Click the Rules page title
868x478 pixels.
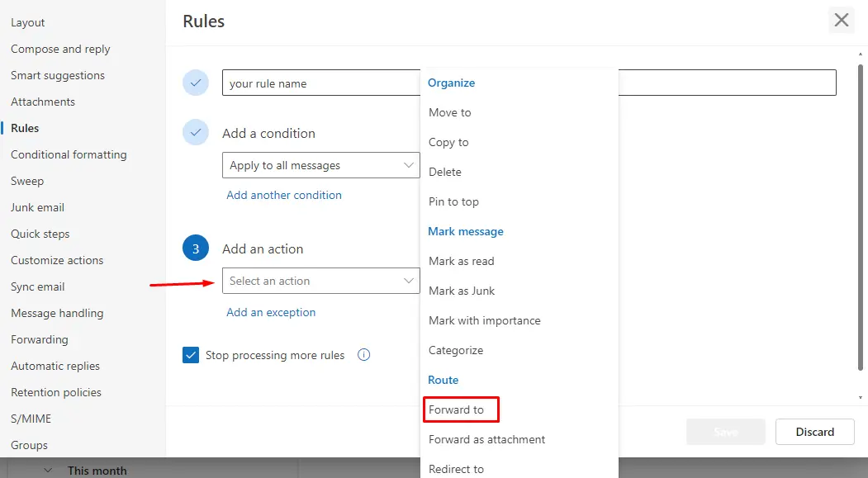coord(204,21)
